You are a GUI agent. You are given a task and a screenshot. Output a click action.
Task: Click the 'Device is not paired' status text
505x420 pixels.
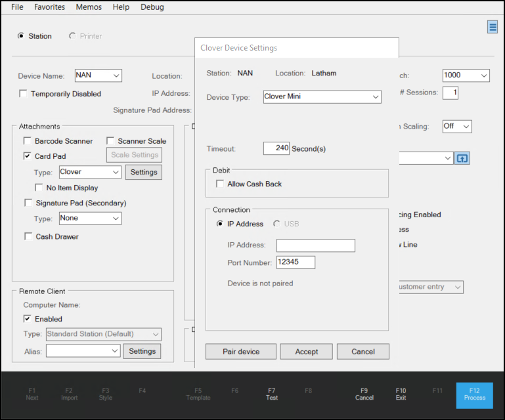point(260,283)
